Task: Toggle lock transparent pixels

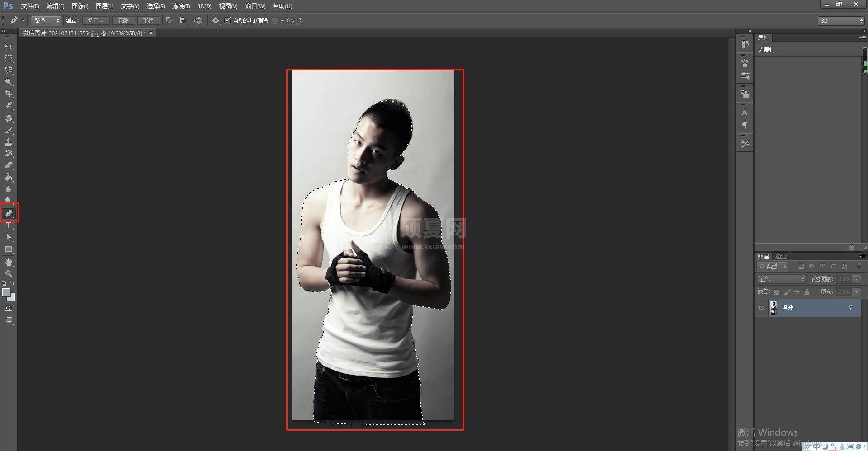Action: click(x=777, y=292)
